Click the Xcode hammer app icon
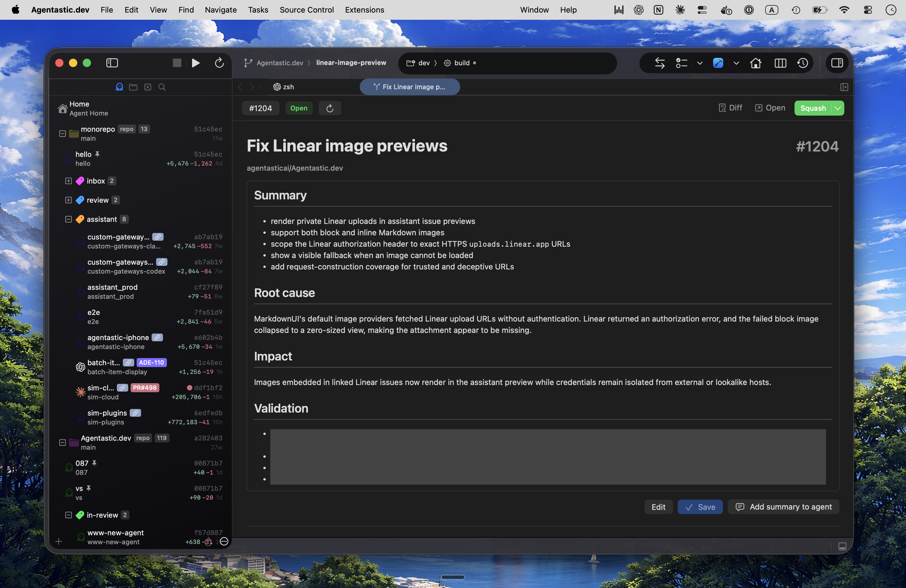906x588 pixels. coord(718,63)
